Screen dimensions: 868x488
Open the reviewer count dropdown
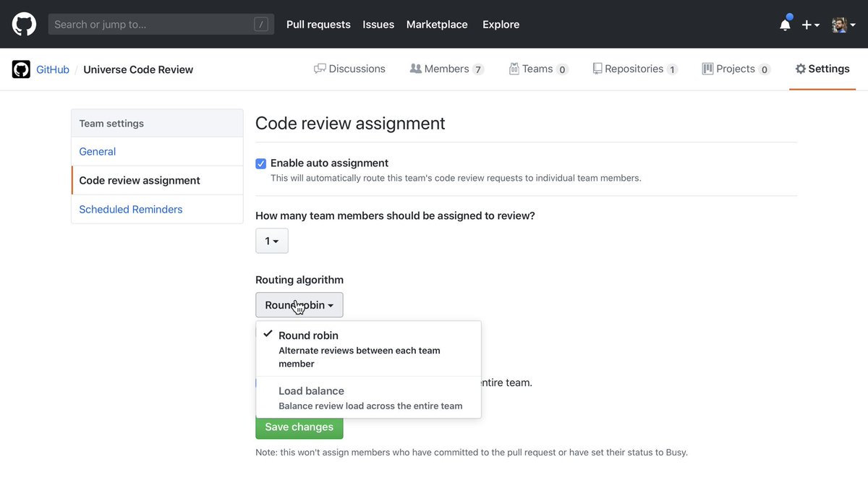(272, 241)
